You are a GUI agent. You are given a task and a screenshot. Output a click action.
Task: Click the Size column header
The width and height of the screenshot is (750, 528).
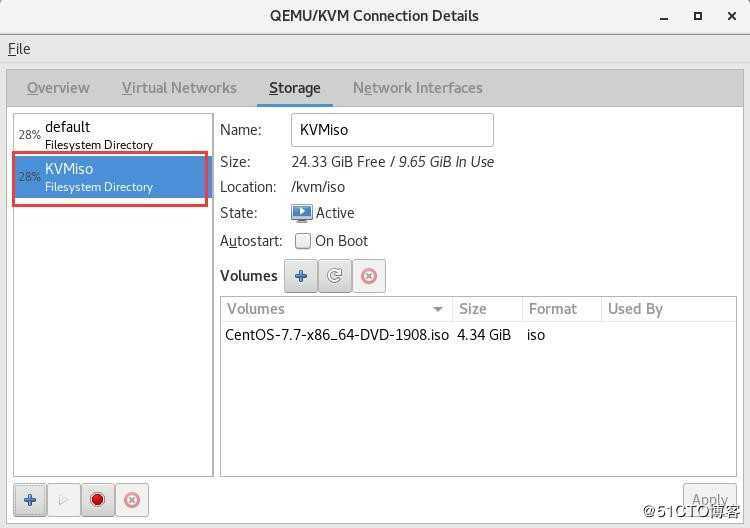click(487, 309)
